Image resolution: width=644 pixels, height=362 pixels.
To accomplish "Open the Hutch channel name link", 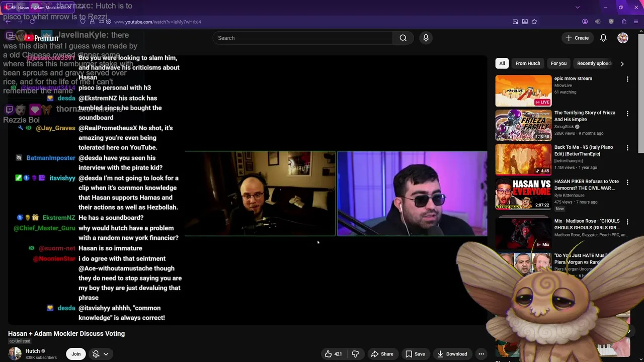I will point(32,351).
